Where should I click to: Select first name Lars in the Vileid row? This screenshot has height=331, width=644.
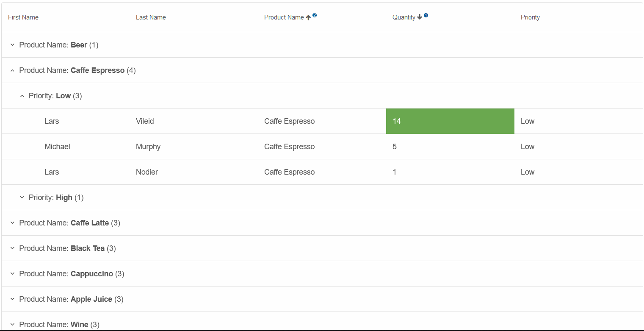pyautogui.click(x=52, y=121)
